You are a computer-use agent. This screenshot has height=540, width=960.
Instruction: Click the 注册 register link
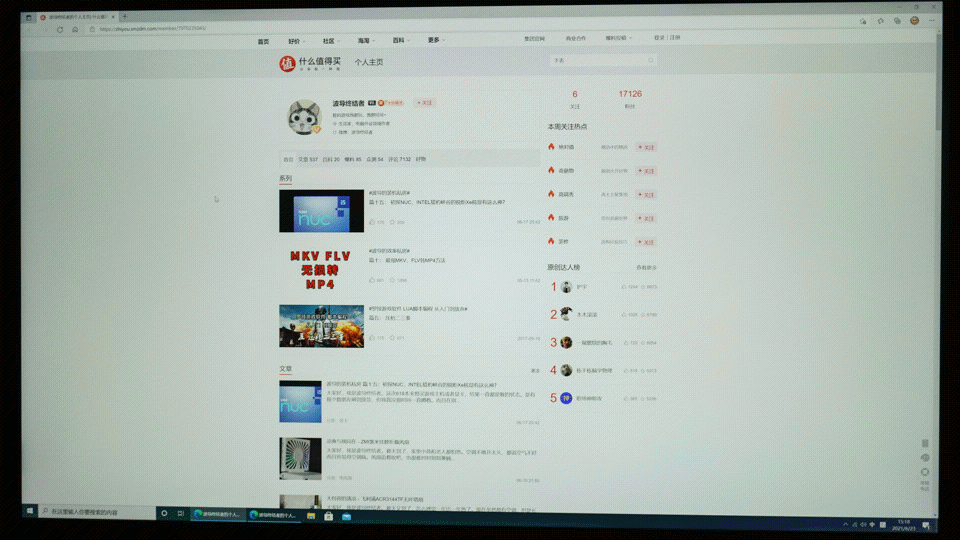(675, 37)
